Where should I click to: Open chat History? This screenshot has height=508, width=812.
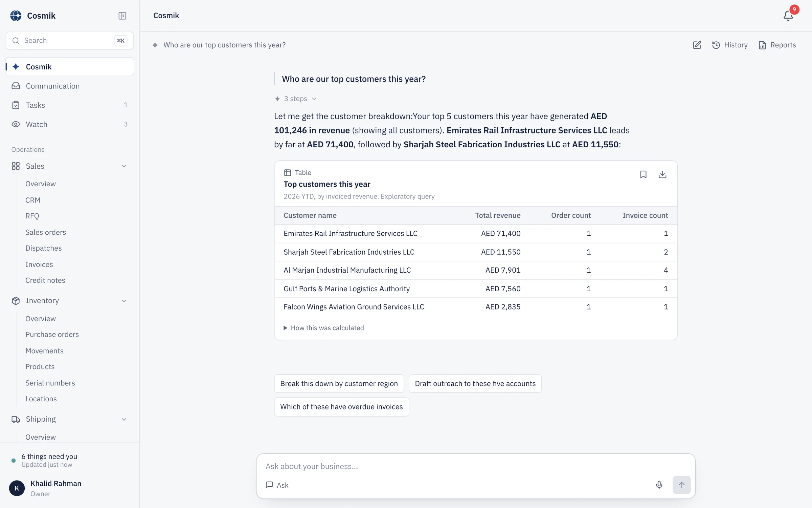[x=730, y=45]
